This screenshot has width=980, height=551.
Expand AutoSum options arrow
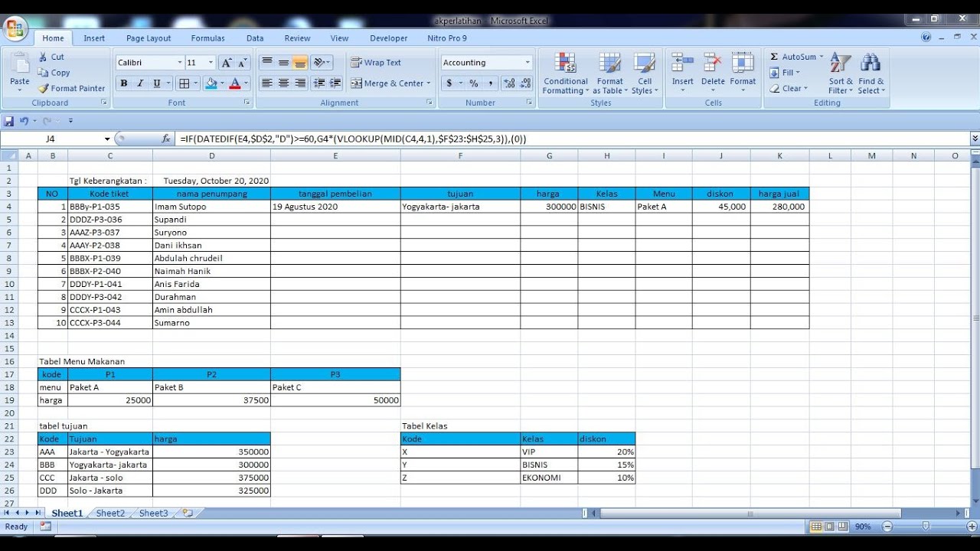(822, 57)
